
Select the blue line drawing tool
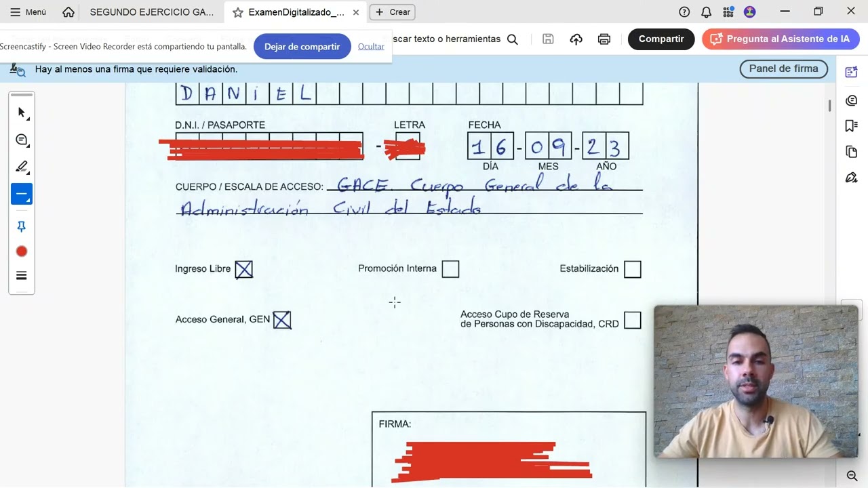click(x=22, y=195)
